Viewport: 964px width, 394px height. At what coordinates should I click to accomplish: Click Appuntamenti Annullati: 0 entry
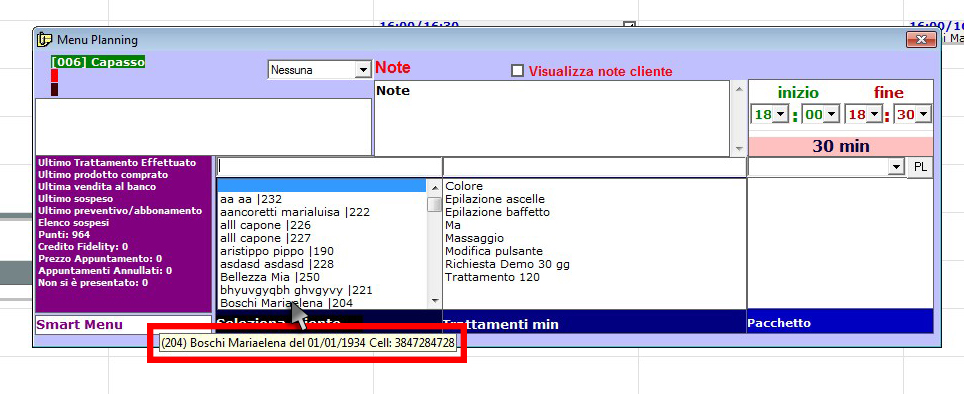(x=105, y=270)
